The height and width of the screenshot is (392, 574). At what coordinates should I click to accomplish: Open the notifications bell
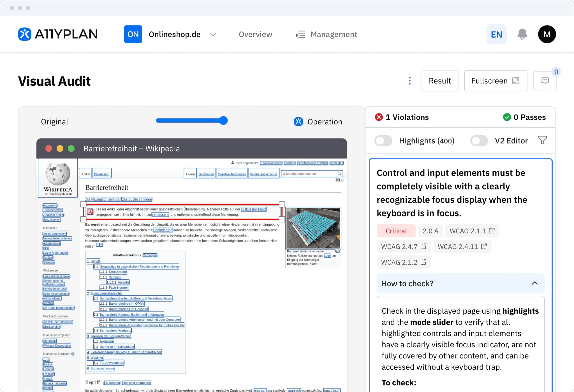point(522,34)
